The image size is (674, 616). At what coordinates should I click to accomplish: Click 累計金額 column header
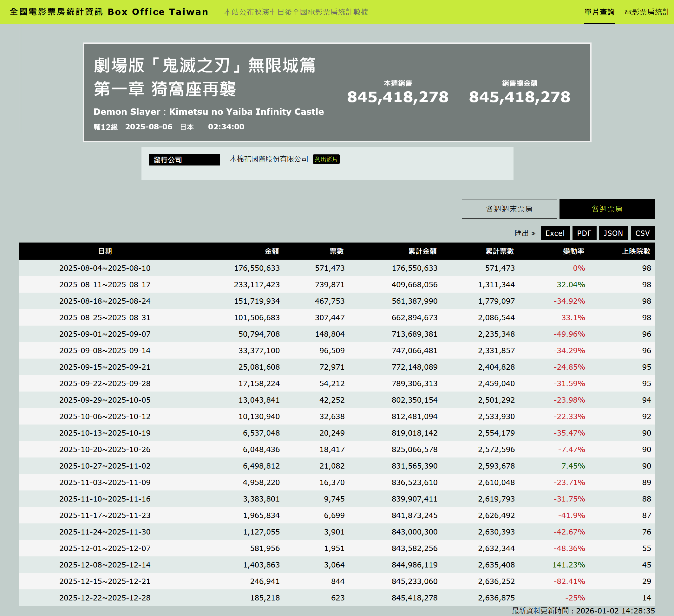click(422, 251)
